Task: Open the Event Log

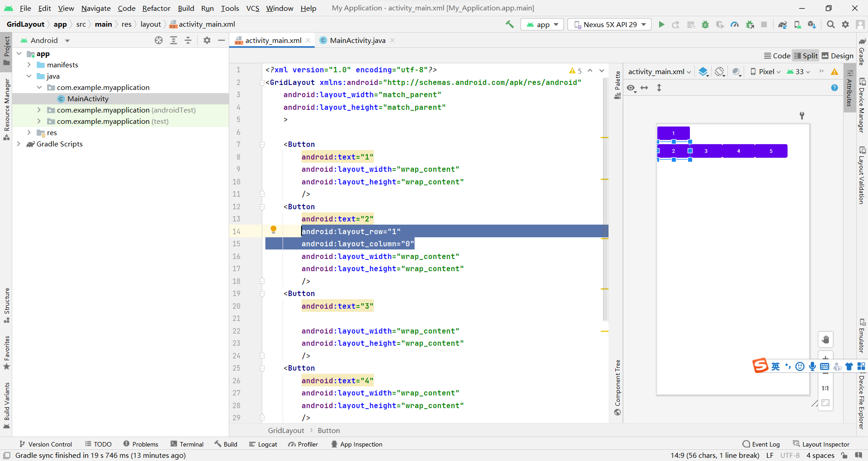Action: point(765,444)
